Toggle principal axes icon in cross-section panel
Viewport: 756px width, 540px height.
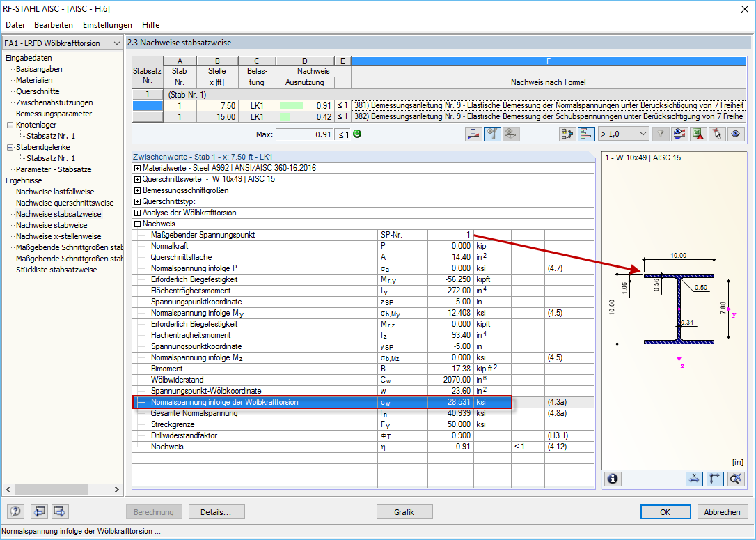[715, 479]
